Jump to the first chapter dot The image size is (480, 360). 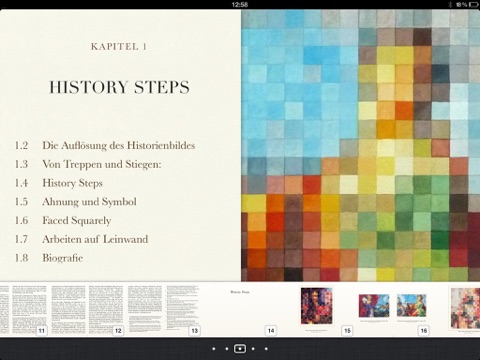pyautogui.click(x=214, y=349)
